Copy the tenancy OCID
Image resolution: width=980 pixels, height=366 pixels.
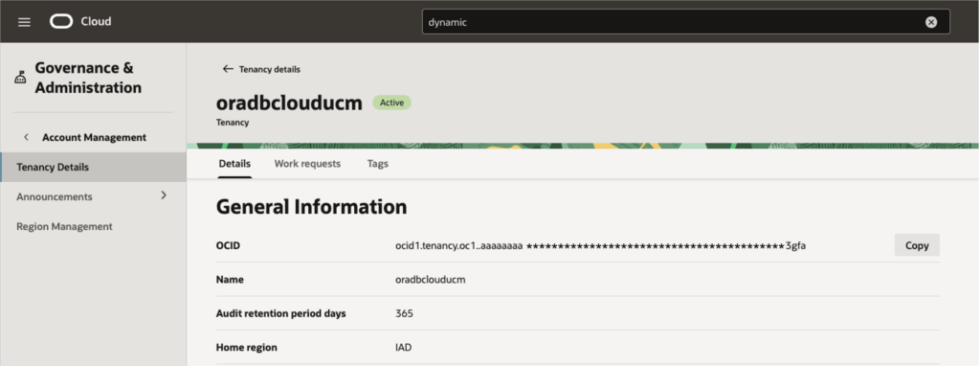[917, 245]
